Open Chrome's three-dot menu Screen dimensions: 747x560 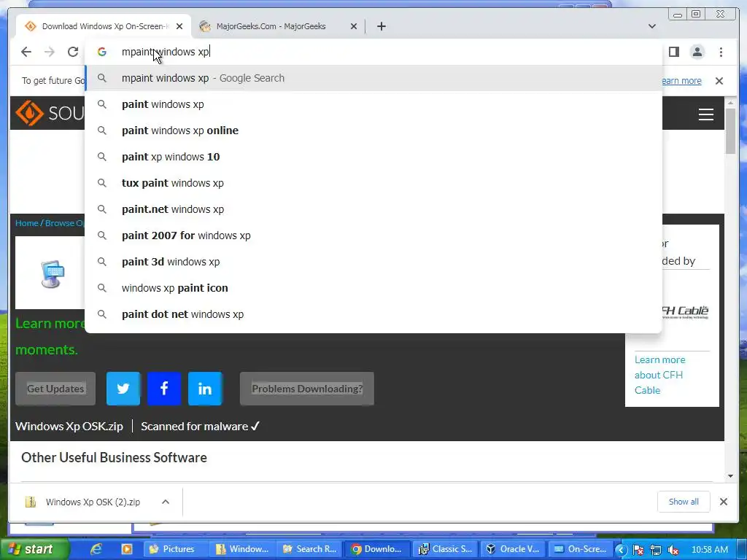tap(721, 52)
